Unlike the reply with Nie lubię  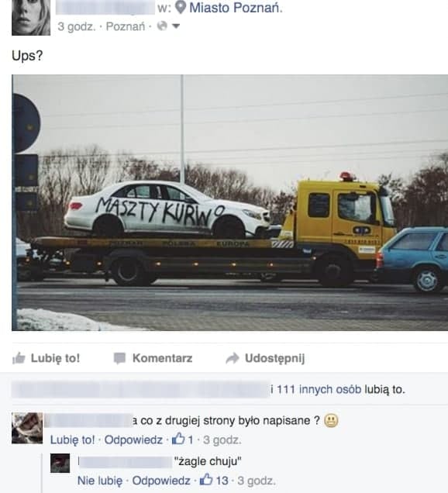[x=100, y=481]
